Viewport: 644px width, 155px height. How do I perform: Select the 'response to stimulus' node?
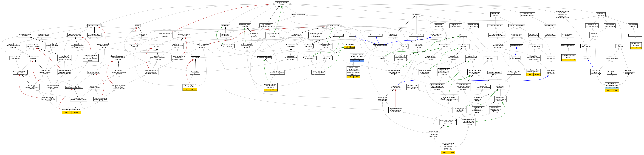click(601, 15)
